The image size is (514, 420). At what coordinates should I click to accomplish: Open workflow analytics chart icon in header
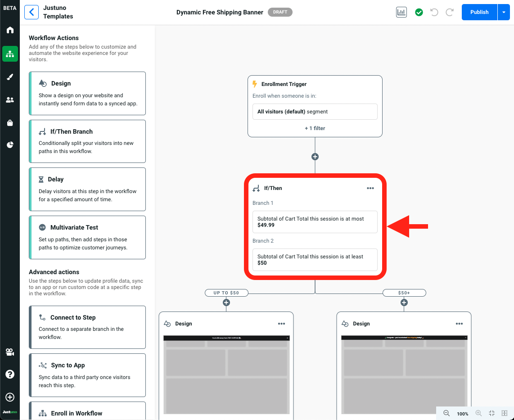[x=401, y=12]
